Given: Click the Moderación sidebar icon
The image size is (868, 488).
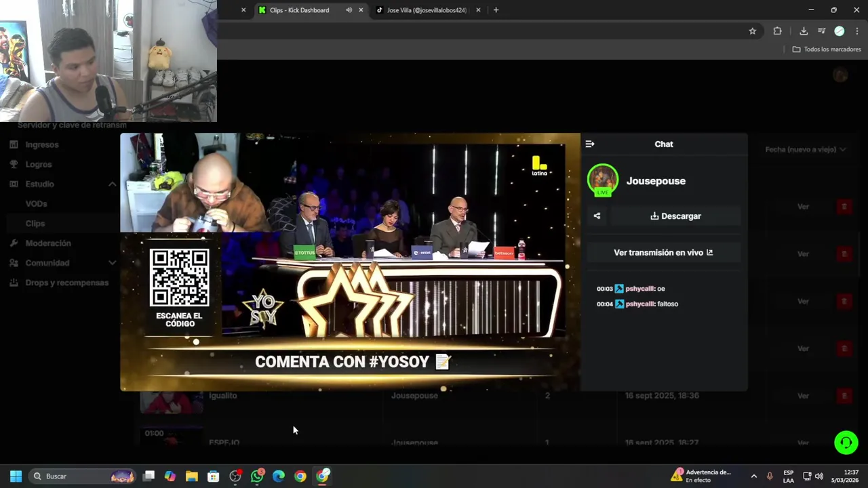Looking at the screenshot, I should coord(14,243).
